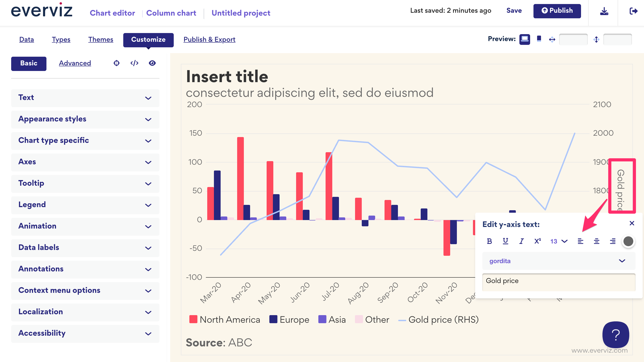The image size is (644, 362).
Task: Toggle bold on y-axis text
Action: [489, 241]
